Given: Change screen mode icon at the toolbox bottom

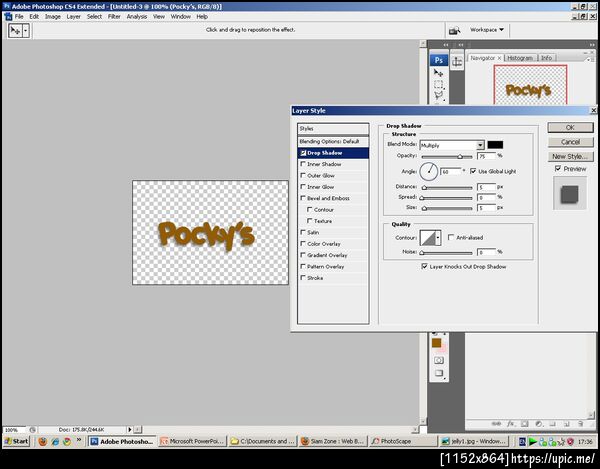Looking at the screenshot, I should click(x=439, y=373).
